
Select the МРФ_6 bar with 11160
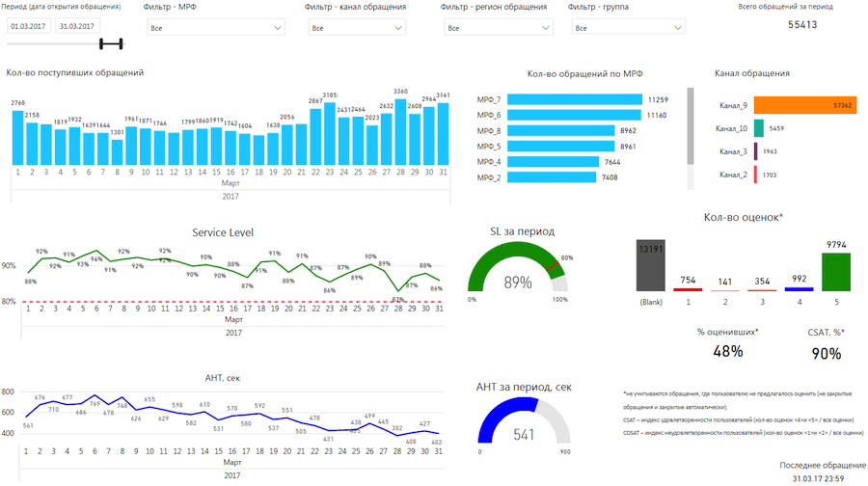pos(574,115)
